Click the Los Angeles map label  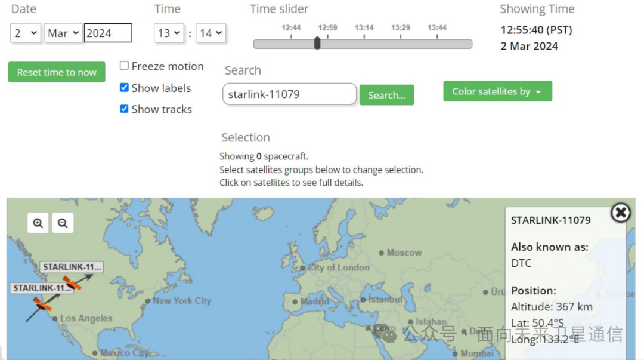coord(86,318)
